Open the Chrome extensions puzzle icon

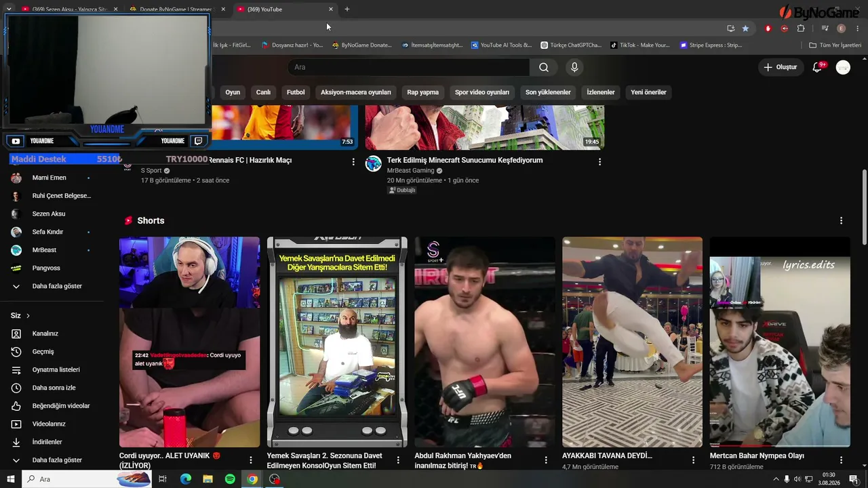click(x=801, y=28)
